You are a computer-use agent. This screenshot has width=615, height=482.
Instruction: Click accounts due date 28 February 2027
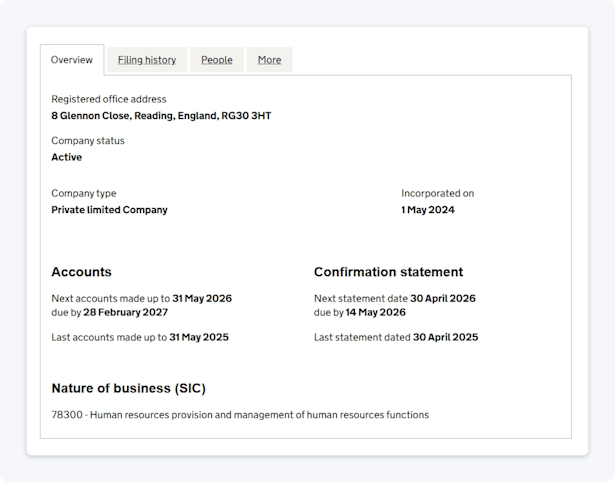point(126,312)
